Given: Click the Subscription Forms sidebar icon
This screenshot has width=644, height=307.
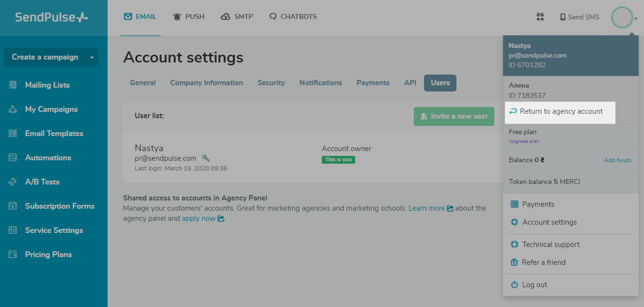Looking at the screenshot, I should pos(13,206).
